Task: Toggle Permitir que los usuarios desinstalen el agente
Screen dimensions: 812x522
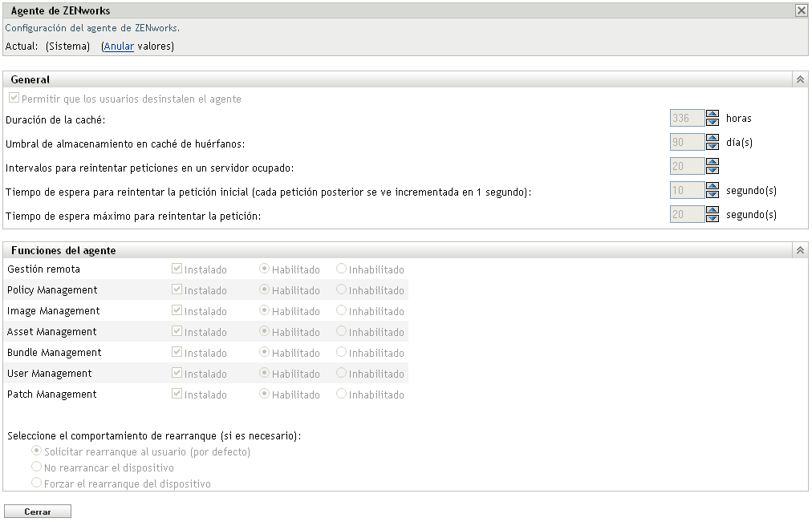Action: 14,97
